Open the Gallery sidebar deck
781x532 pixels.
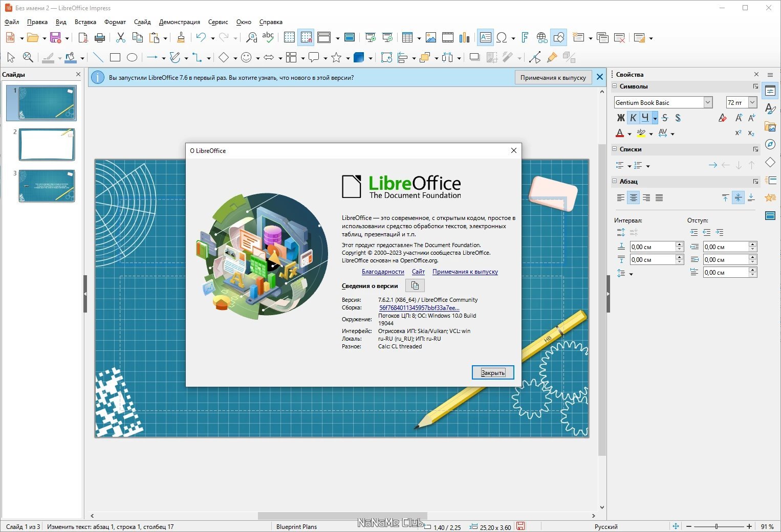pos(770,126)
